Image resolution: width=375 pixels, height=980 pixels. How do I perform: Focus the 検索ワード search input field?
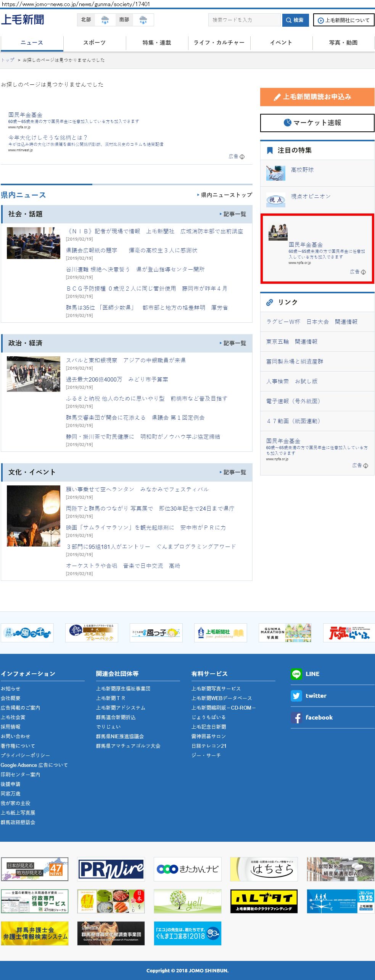(x=244, y=20)
